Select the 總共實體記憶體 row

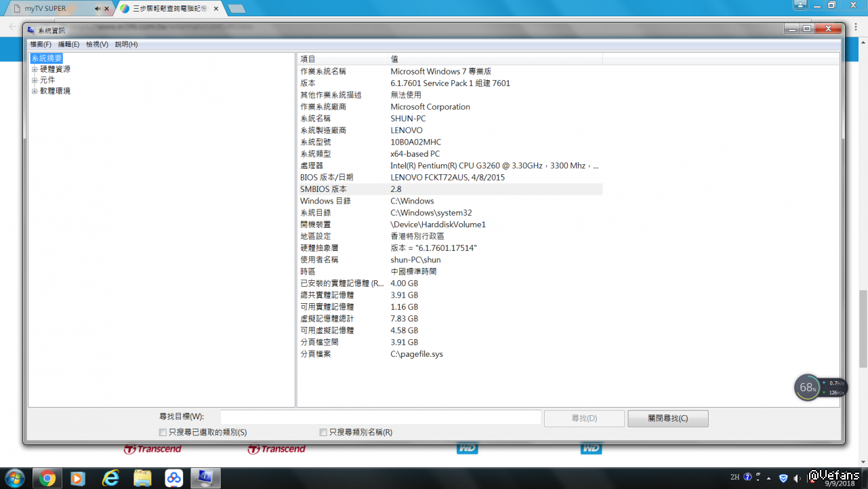pos(450,295)
